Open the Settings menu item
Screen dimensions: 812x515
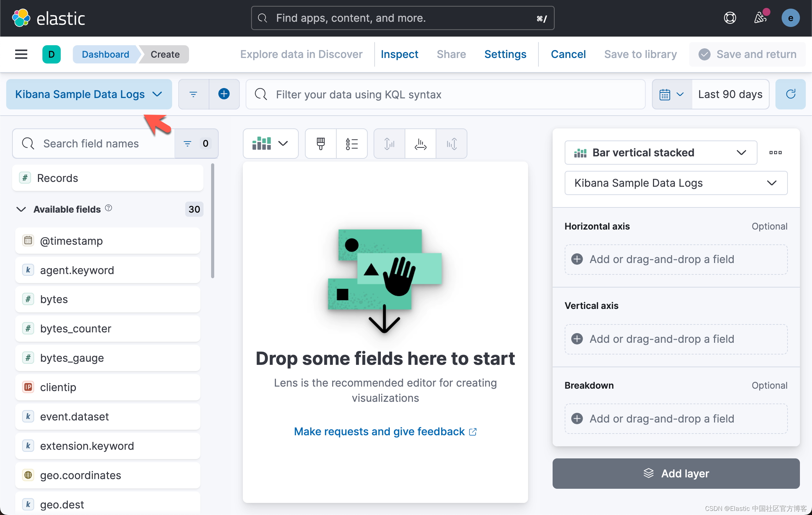tap(505, 54)
